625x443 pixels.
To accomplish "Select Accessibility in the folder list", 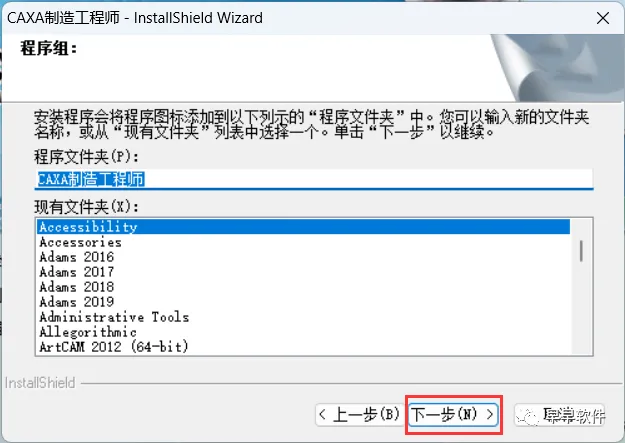I will pos(304,227).
